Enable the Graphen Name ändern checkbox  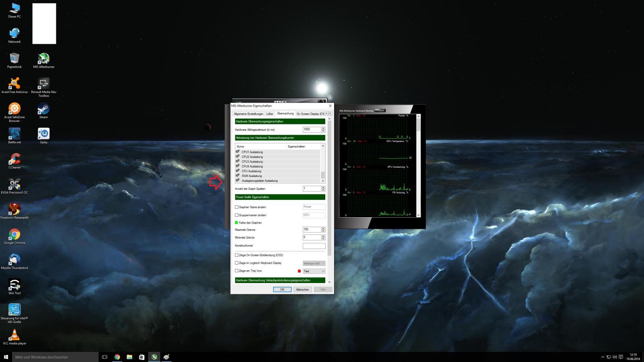click(x=237, y=207)
